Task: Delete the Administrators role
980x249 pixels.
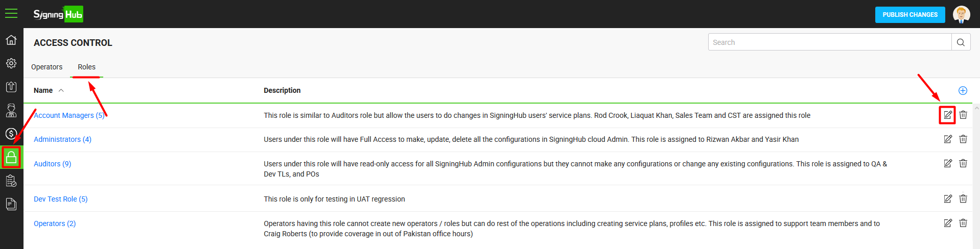Action: (x=963, y=139)
